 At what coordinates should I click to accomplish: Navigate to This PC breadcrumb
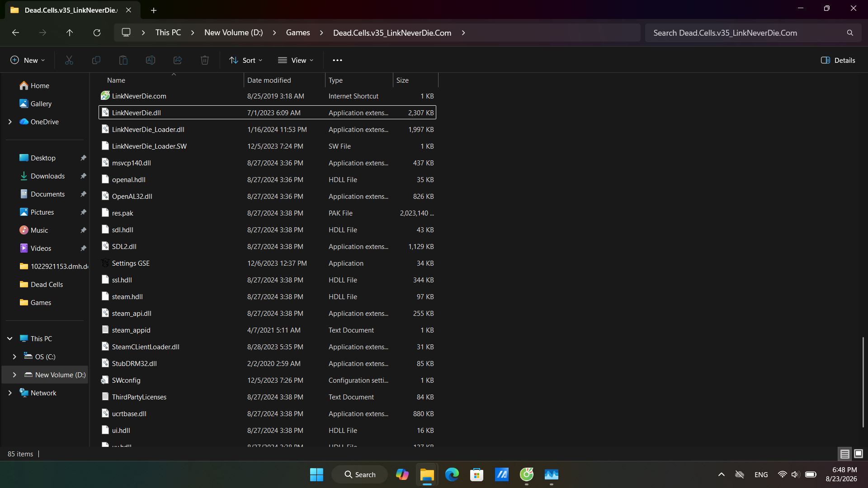pyautogui.click(x=168, y=33)
